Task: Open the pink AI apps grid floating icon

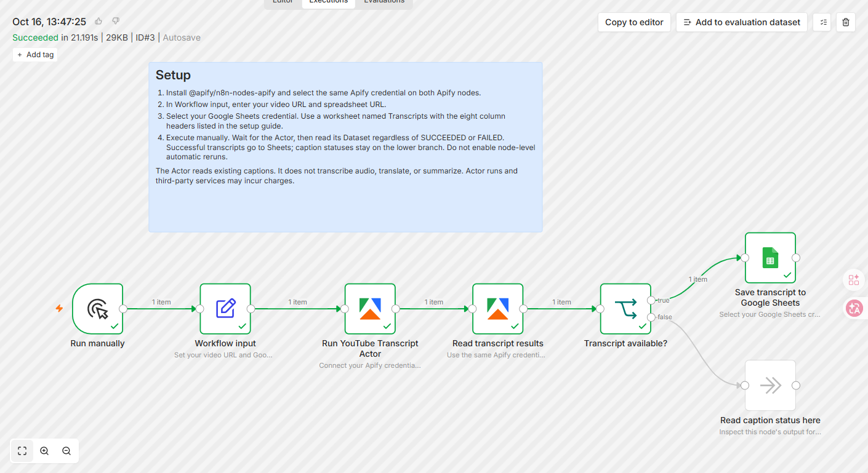Action: point(854,280)
